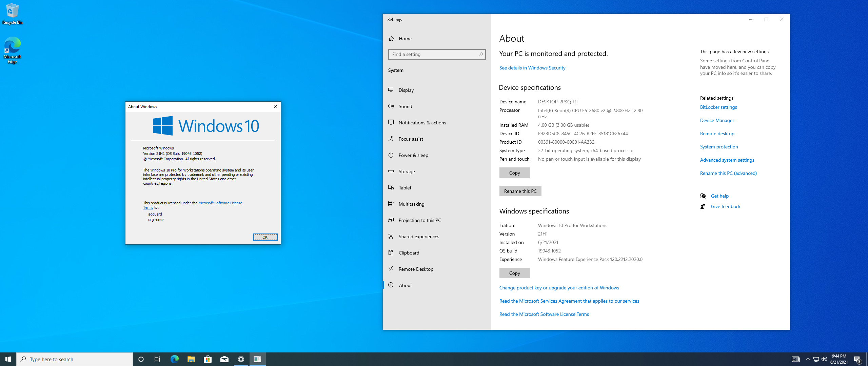This screenshot has width=868, height=366.
Task: Click Change product key upgrade link
Action: tap(558, 287)
